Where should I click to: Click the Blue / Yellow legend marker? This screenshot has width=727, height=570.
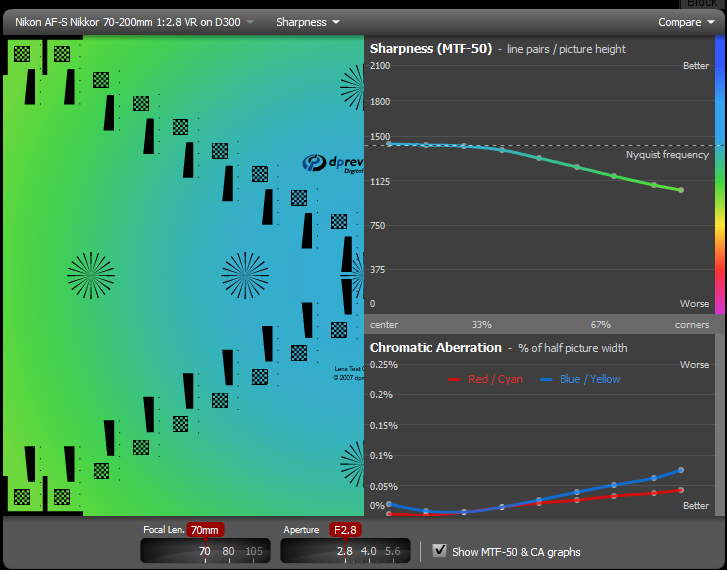pos(546,380)
